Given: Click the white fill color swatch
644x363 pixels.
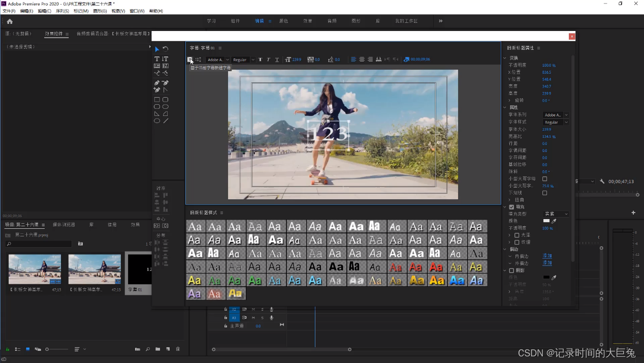Looking at the screenshot, I should (546, 221).
